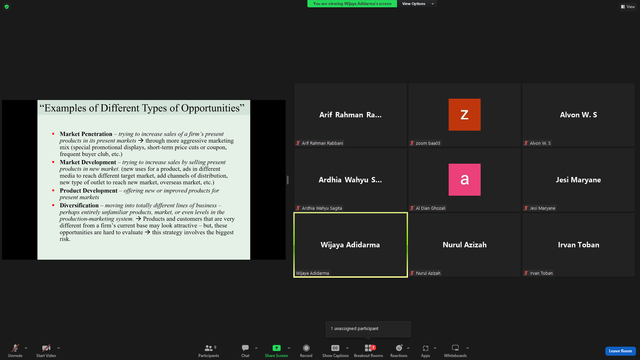This screenshot has width=640, height=360.
Task: Start recording with the Record icon
Action: 306,348
